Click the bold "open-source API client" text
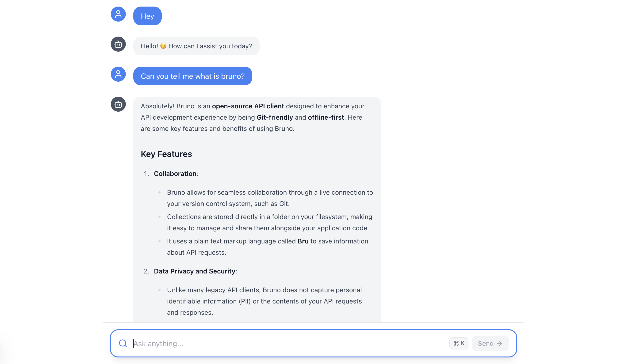The height and width of the screenshot is (364, 644). pos(248,106)
